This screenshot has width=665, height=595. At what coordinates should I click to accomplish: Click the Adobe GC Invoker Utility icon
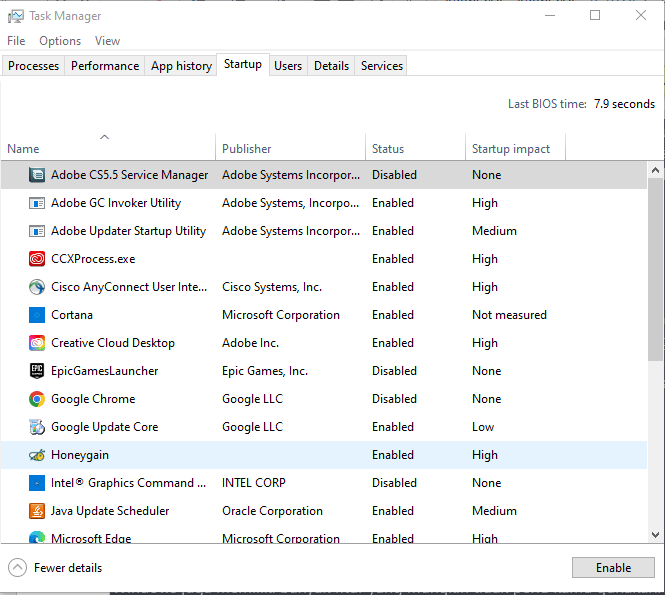37,203
